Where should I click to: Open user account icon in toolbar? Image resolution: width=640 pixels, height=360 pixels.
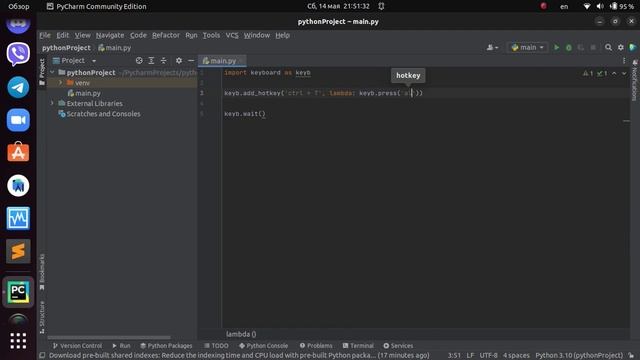coord(492,48)
